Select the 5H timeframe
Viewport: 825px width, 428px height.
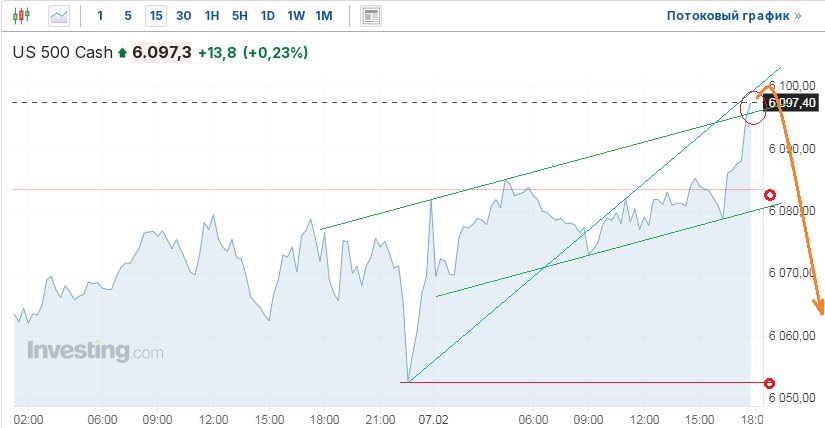[x=239, y=16]
